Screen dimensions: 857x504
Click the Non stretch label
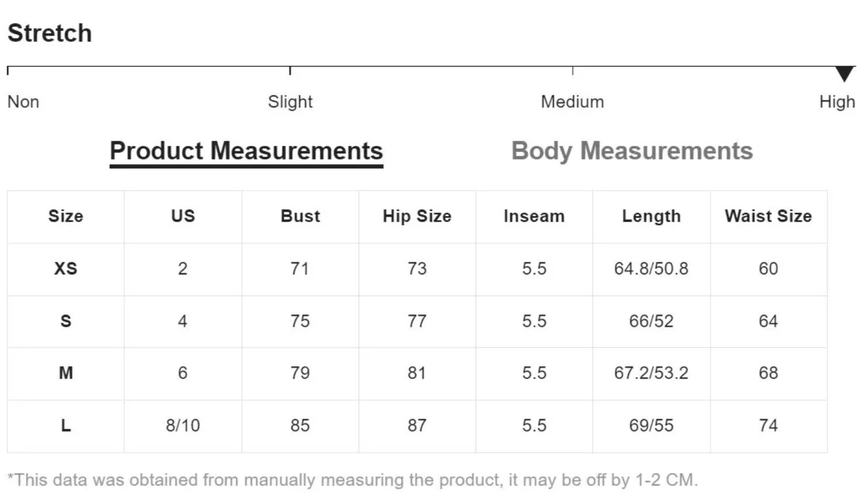[x=23, y=102]
